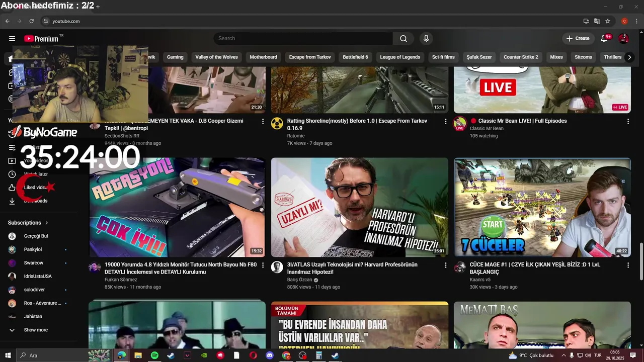
Task: Open the Chrome profile C icon
Action: click(624, 21)
